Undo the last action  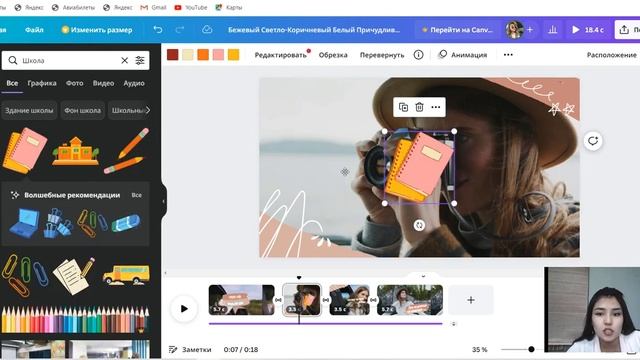tap(158, 30)
